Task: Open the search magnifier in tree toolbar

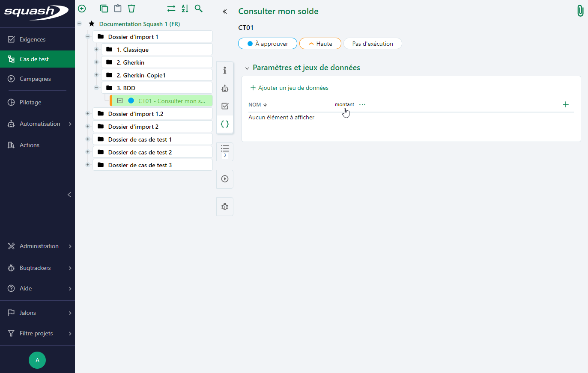Action: (199, 9)
